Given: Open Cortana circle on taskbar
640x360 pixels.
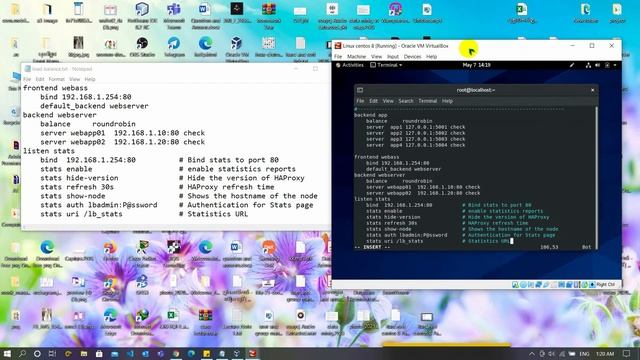Looking at the screenshot, I should [37, 353].
